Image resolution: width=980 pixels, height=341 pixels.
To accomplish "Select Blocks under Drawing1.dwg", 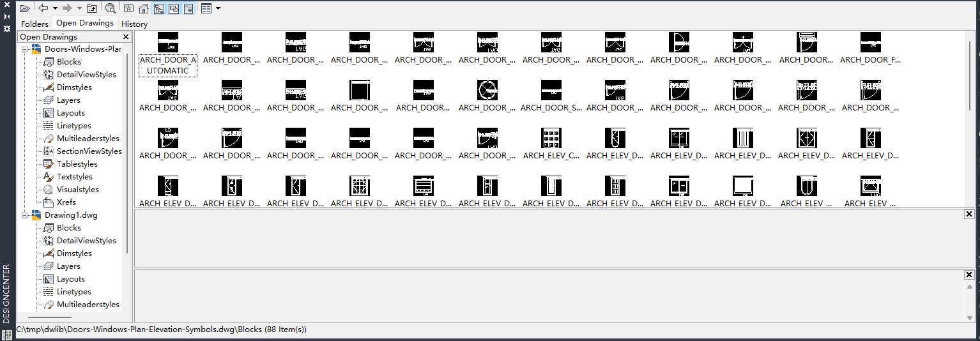I will click(69, 228).
